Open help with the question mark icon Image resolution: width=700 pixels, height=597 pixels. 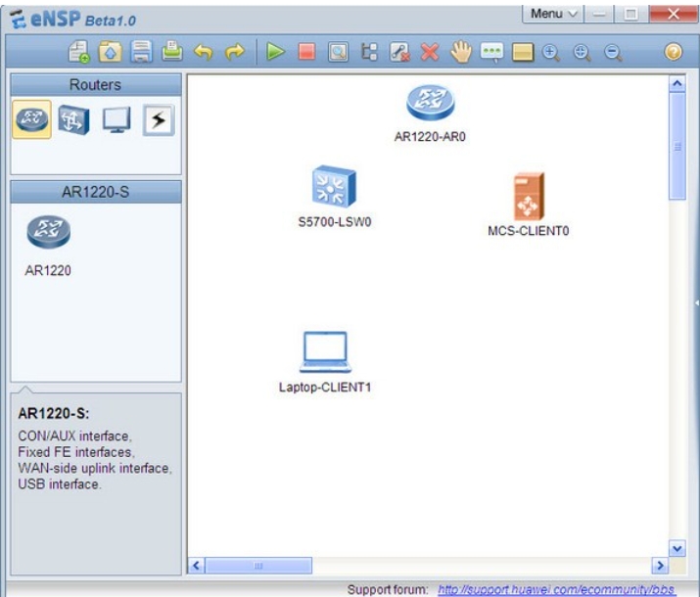click(674, 52)
